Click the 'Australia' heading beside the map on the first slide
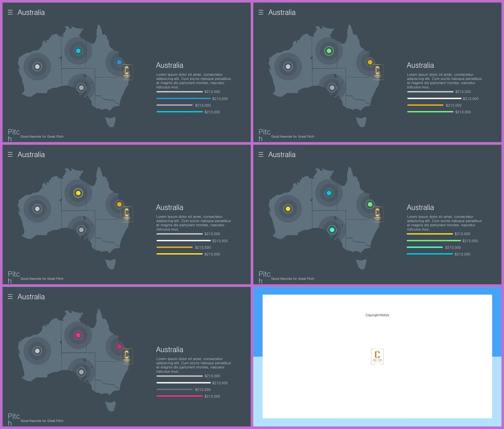Viewport: 504px width, 429px height. [170, 65]
